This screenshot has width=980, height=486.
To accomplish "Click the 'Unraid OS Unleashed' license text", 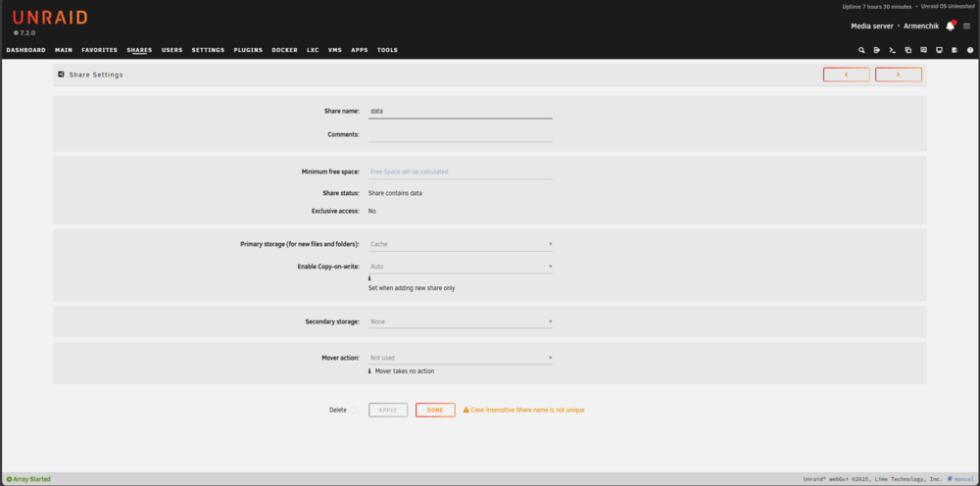I will [948, 6].
